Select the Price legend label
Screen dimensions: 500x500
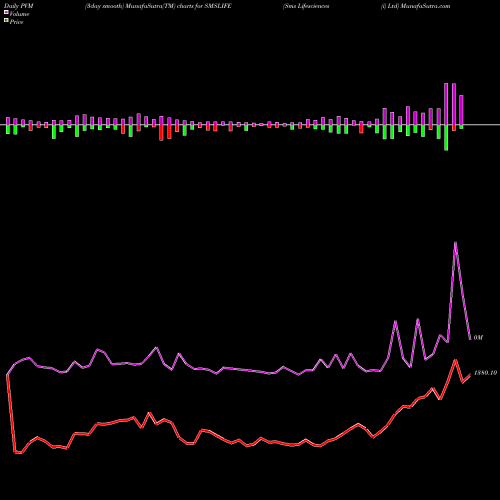tap(16, 22)
